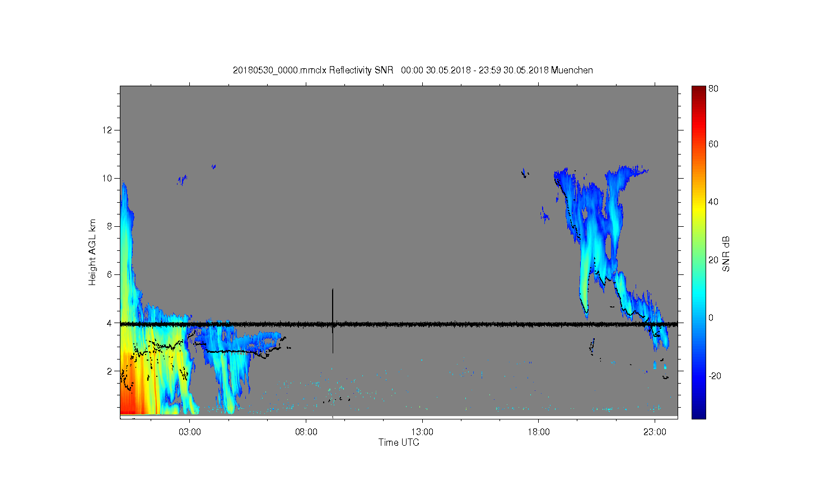This screenshot has height=504, width=840.
Task: Click the 13:00 time tick label
Action: click(422, 432)
